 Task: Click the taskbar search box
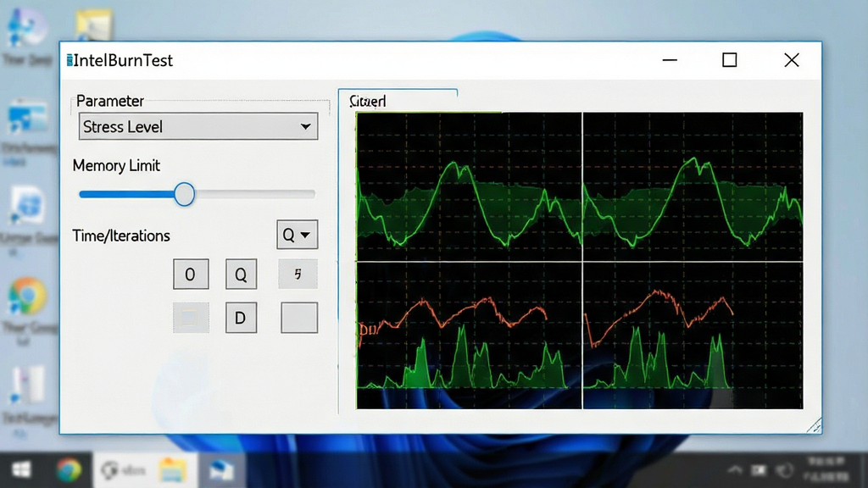point(123,470)
